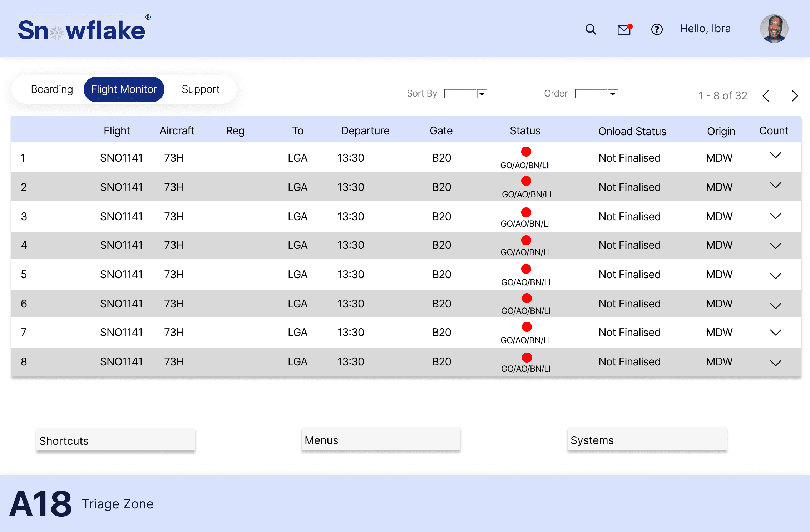The width and height of the screenshot is (810, 532).
Task: Open Ibra's profile avatar
Action: click(x=774, y=29)
